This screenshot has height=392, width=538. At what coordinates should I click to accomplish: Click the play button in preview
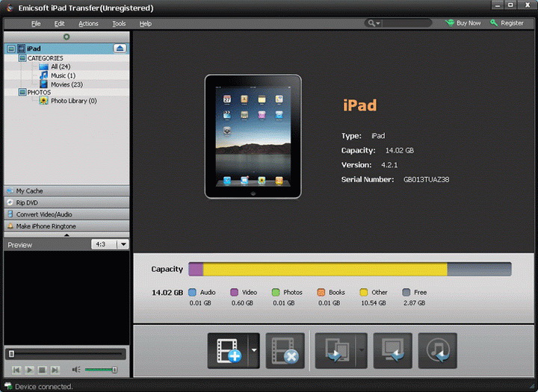pos(29,370)
